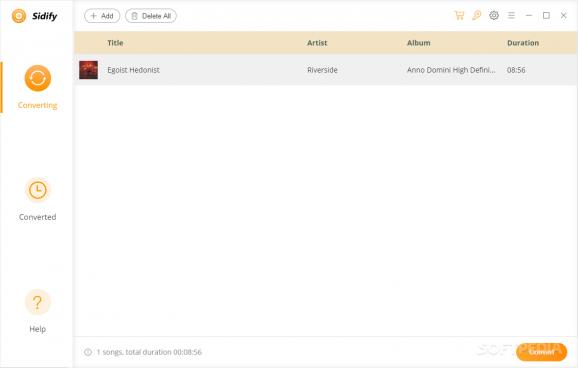Image resolution: width=578 pixels, height=368 pixels.
Task: Click the Egoist Hedonist album art thumbnail
Action: click(x=88, y=70)
